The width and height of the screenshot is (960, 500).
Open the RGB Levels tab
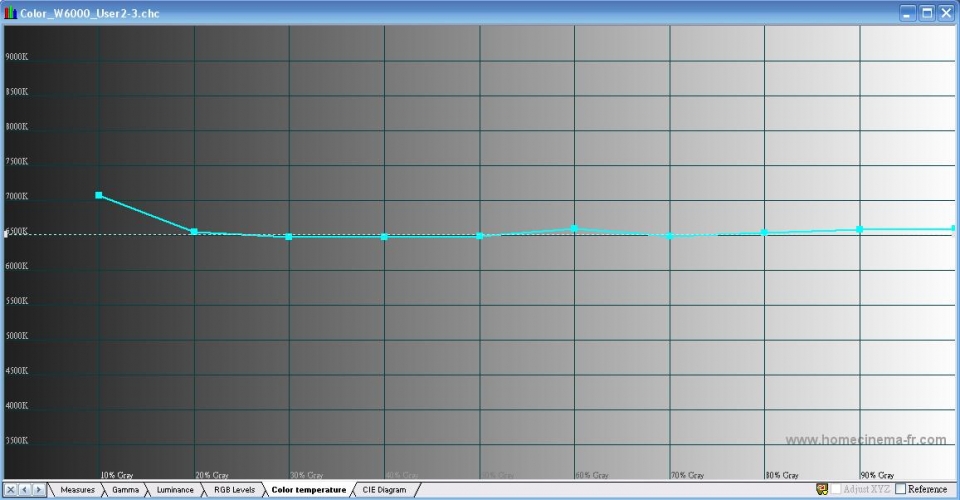pyautogui.click(x=234, y=490)
